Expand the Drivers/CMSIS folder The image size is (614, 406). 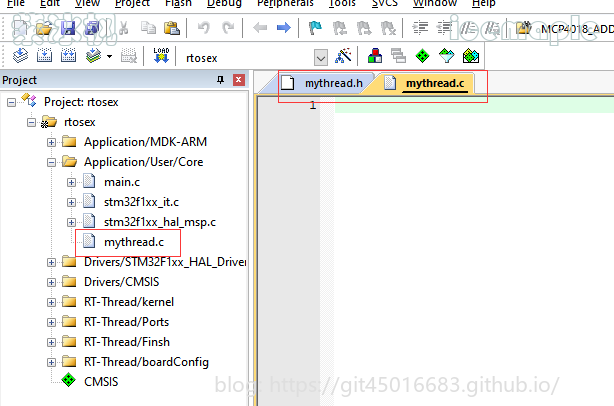tap(52, 282)
